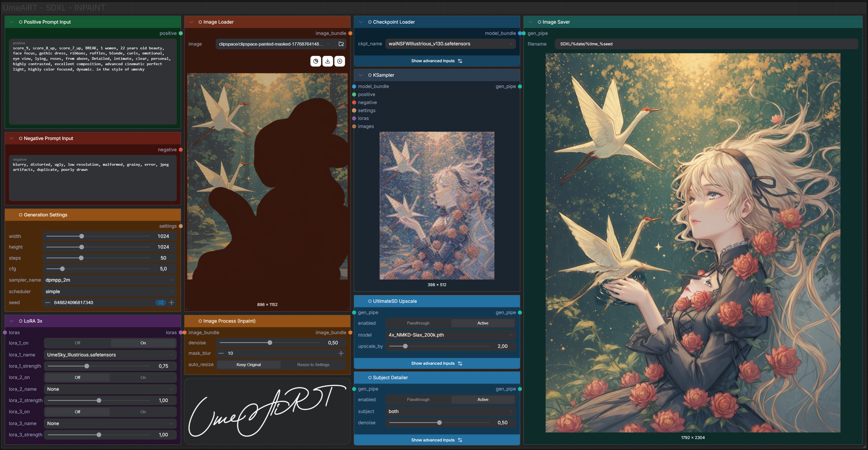Clear the loaded image with the X icon
868x450 pixels.
[340, 61]
